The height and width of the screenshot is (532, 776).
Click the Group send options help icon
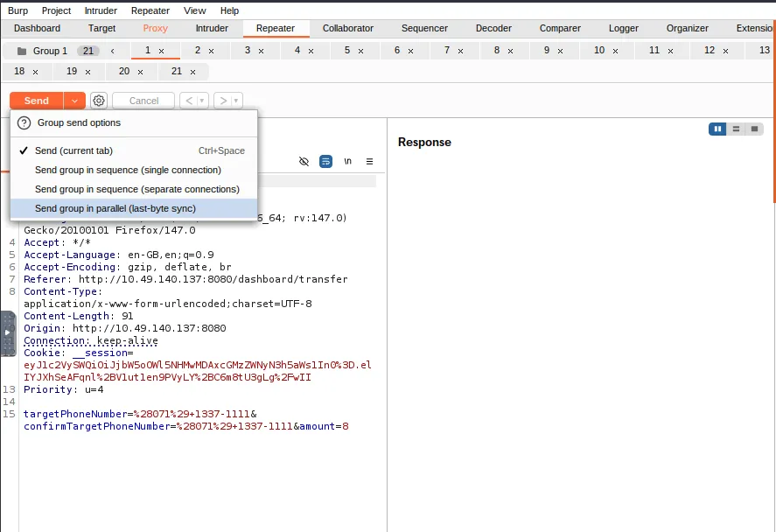[24, 123]
